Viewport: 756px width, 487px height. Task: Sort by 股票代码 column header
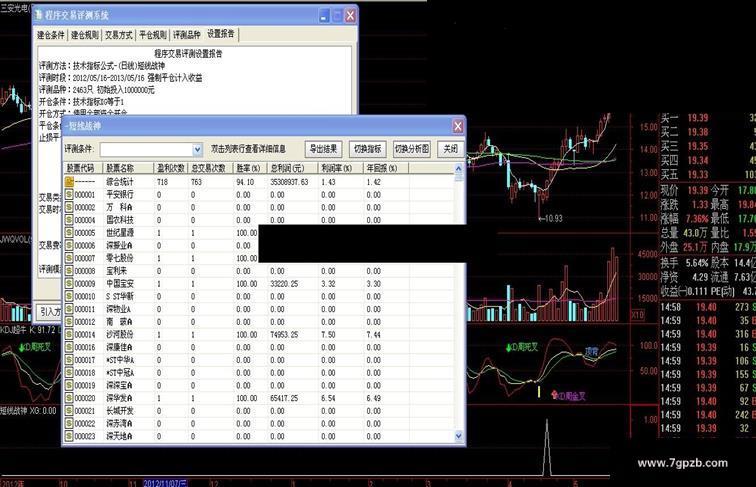coord(83,168)
